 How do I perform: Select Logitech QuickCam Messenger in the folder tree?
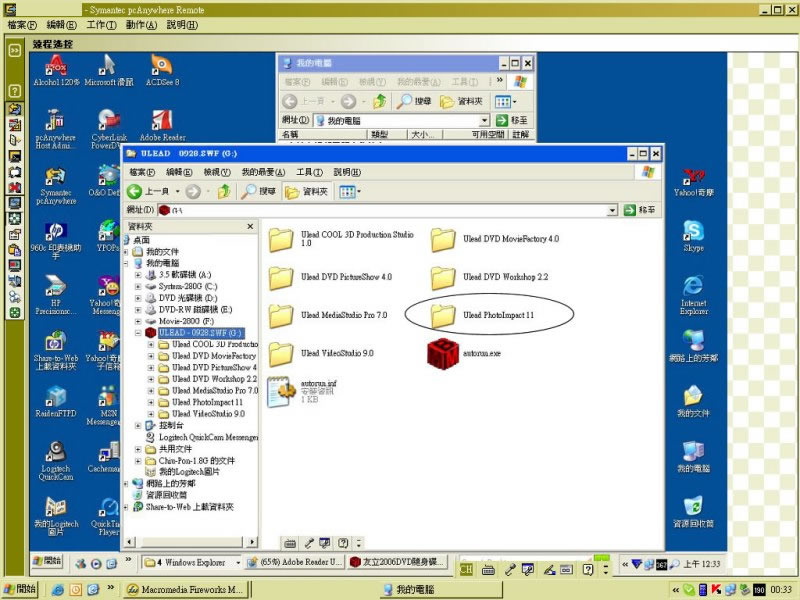[208, 437]
